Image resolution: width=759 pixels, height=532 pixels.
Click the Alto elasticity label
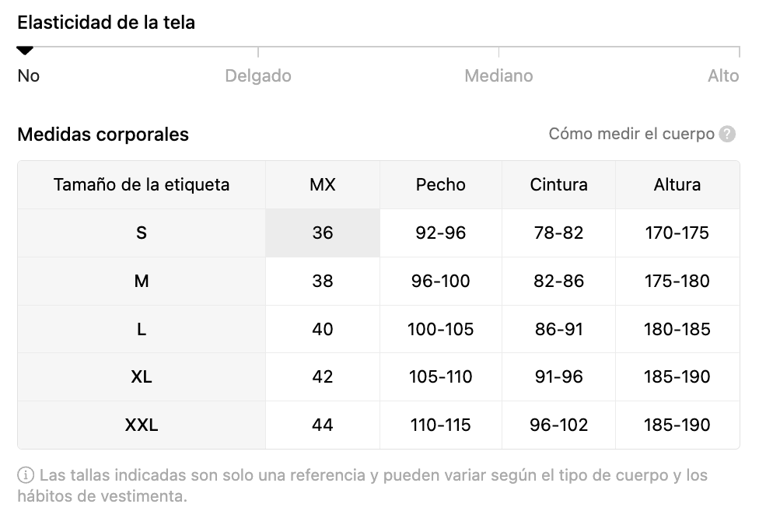coord(723,76)
